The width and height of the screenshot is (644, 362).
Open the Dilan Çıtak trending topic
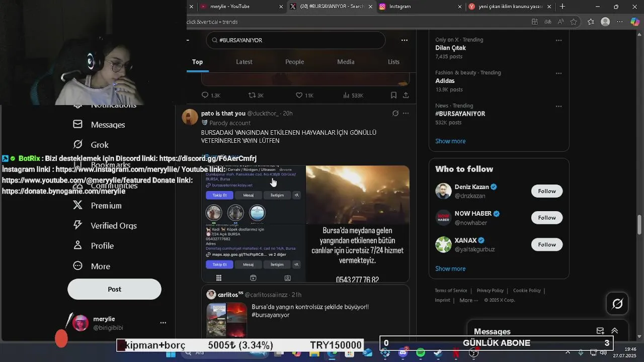450,48
